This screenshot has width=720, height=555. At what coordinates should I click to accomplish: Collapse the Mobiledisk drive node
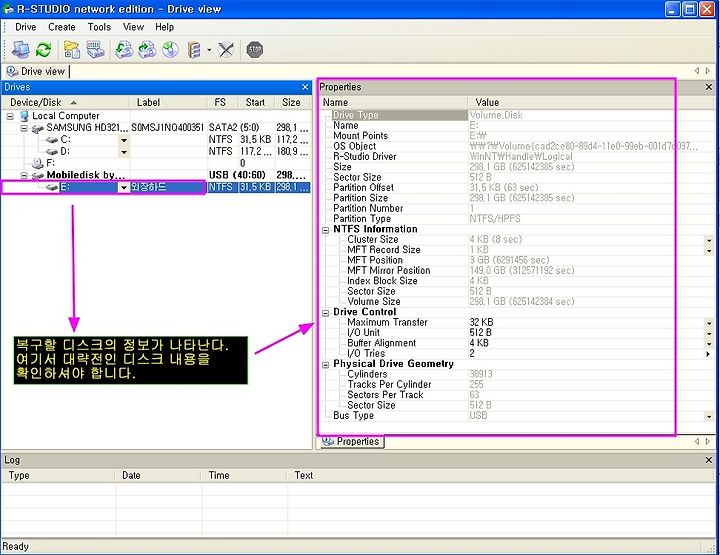click(24, 175)
